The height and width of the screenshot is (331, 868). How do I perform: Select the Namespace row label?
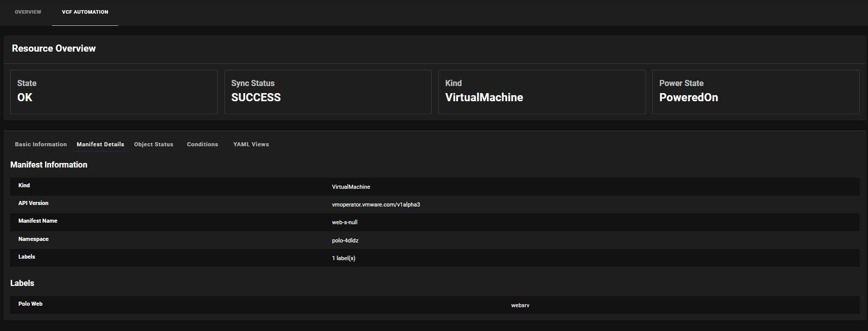coord(33,239)
